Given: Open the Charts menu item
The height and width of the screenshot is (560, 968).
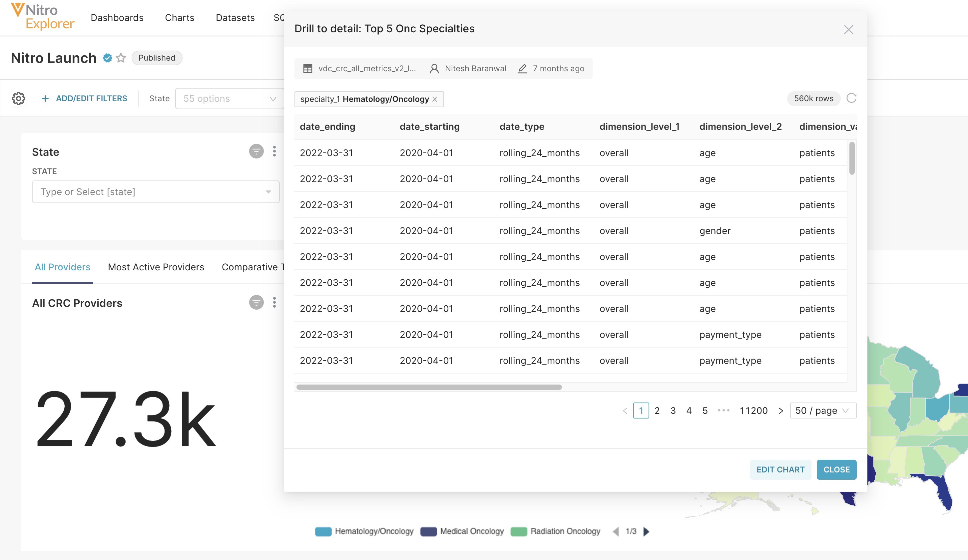Looking at the screenshot, I should click(x=180, y=18).
